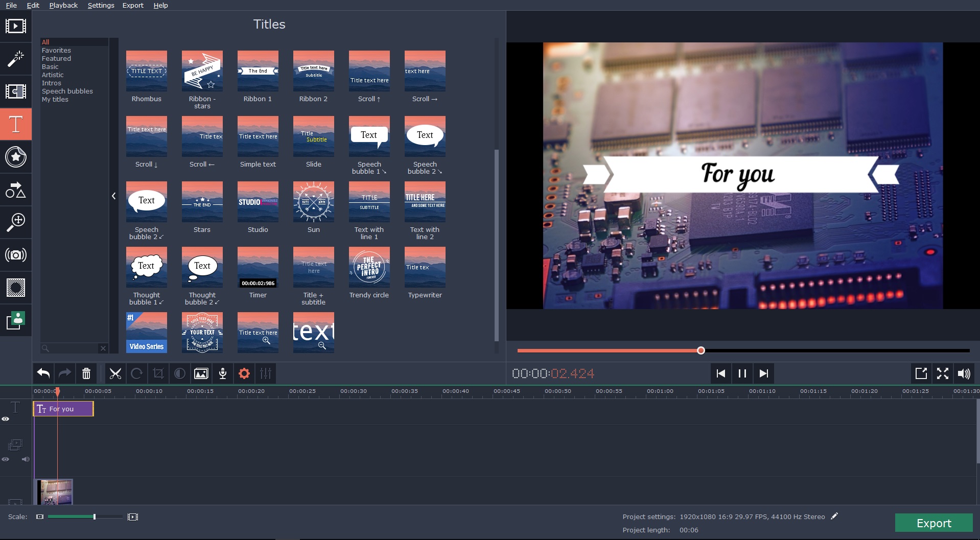Open the Playback menu
This screenshot has width=980, height=540.
[x=63, y=5]
